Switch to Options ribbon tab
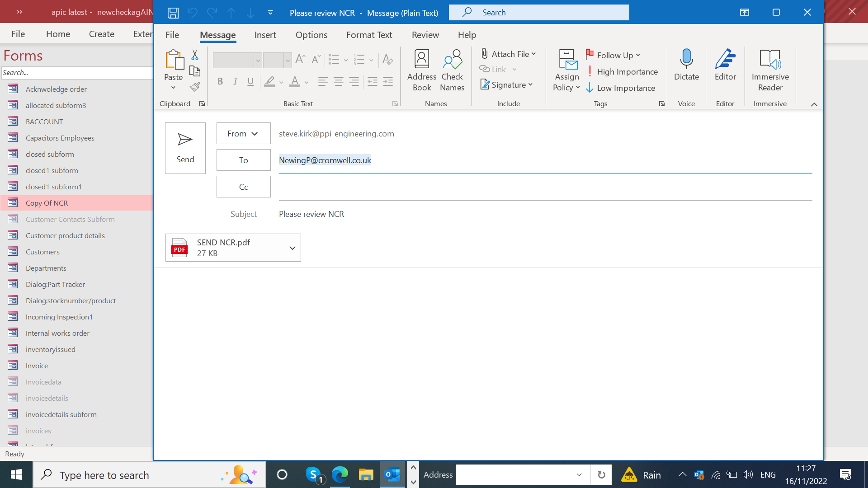This screenshot has width=868, height=488. point(311,35)
